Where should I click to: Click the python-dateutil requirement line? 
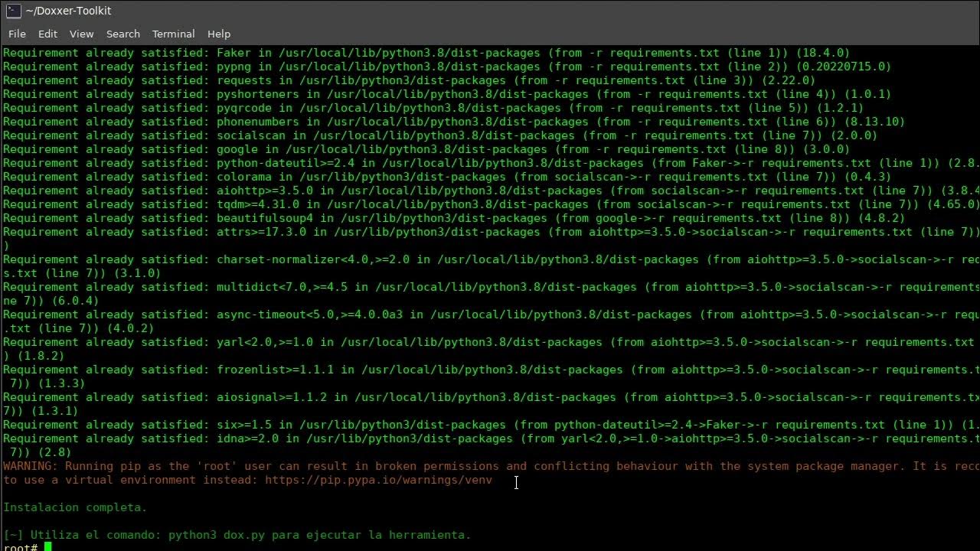pos(490,163)
